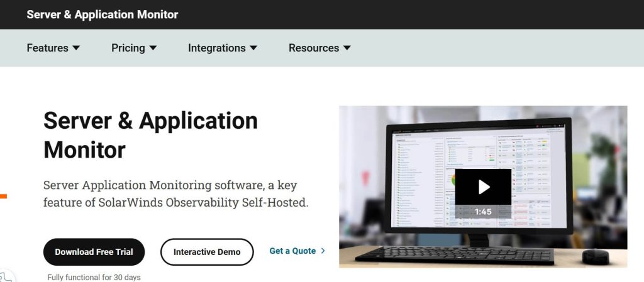The width and height of the screenshot is (644, 282).
Task: Open the Pricing menu
Action: [x=134, y=48]
